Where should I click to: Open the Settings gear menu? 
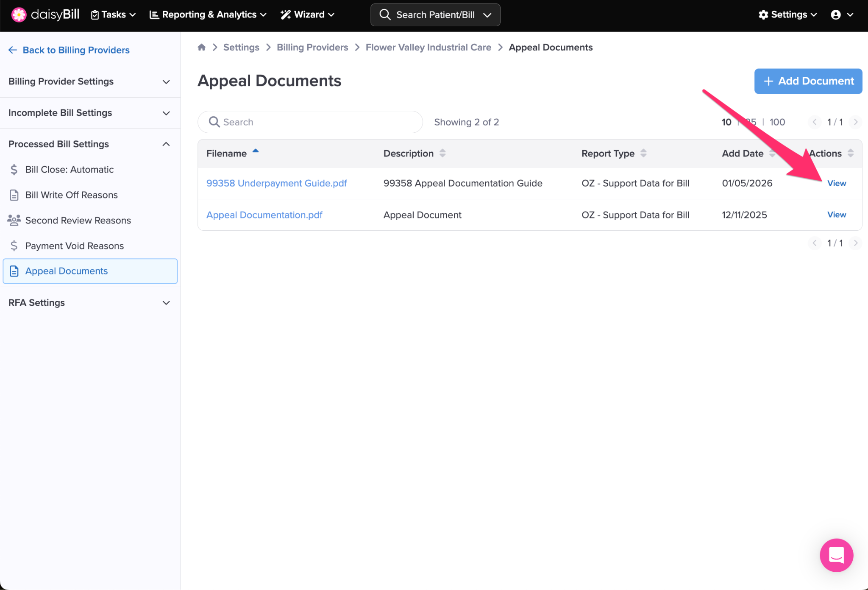coord(787,14)
